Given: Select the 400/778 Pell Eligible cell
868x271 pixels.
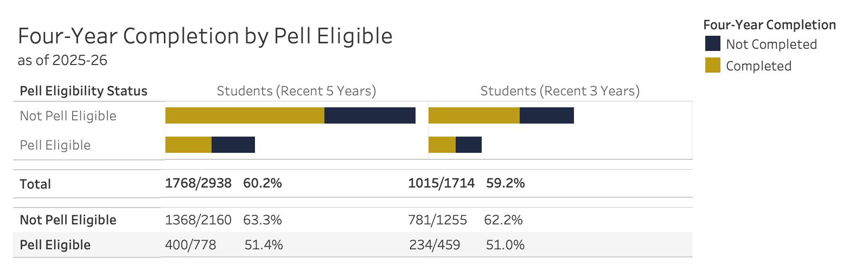Looking at the screenshot, I should tap(190, 244).
